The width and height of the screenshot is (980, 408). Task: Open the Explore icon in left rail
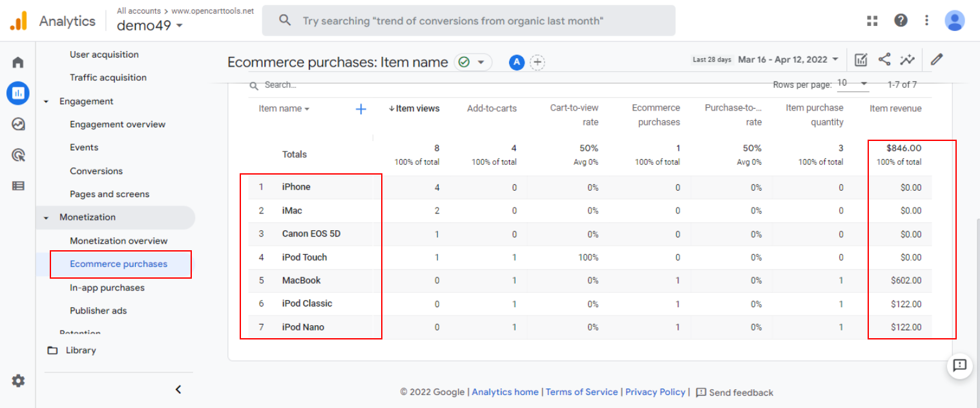[x=18, y=124]
